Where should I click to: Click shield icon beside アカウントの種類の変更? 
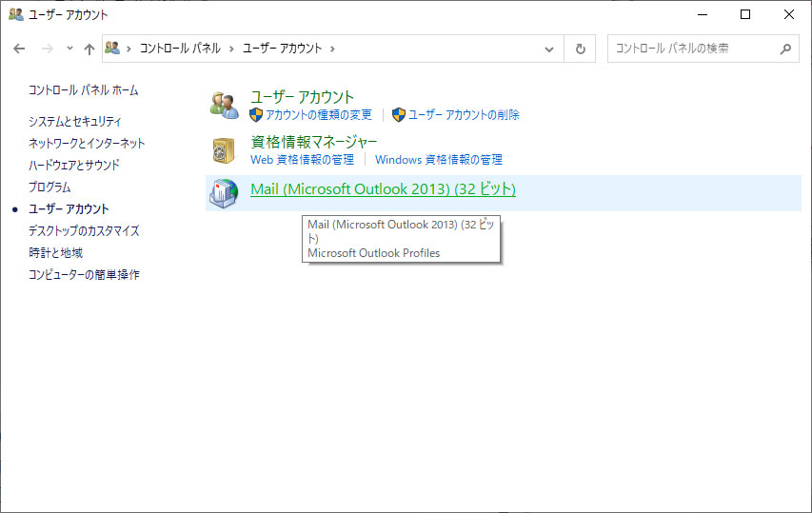click(256, 115)
